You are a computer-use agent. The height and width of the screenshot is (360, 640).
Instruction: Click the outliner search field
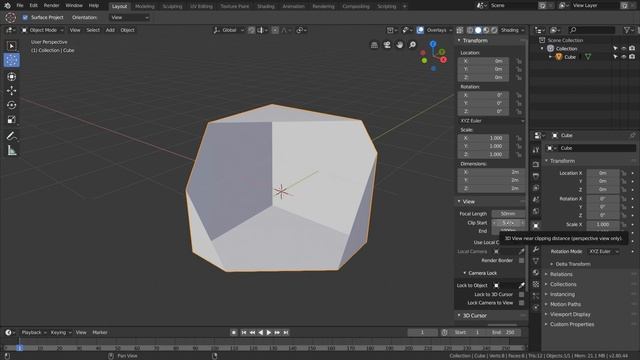coord(591,30)
